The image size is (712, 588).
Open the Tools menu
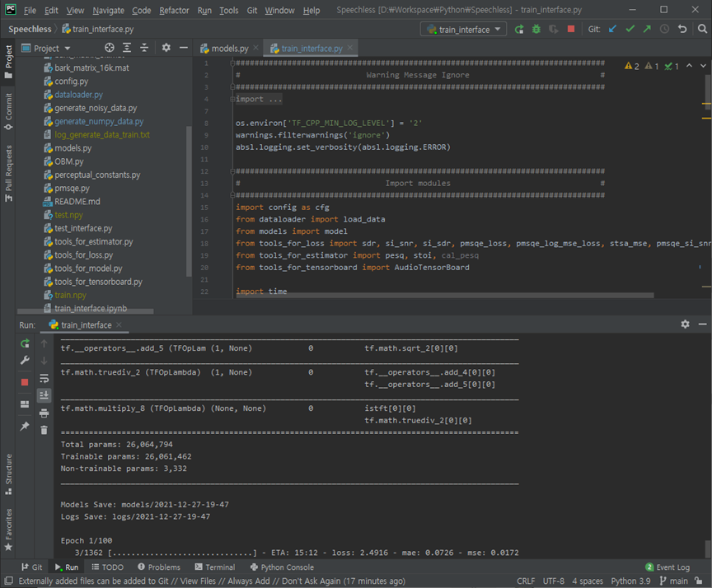[229, 10]
